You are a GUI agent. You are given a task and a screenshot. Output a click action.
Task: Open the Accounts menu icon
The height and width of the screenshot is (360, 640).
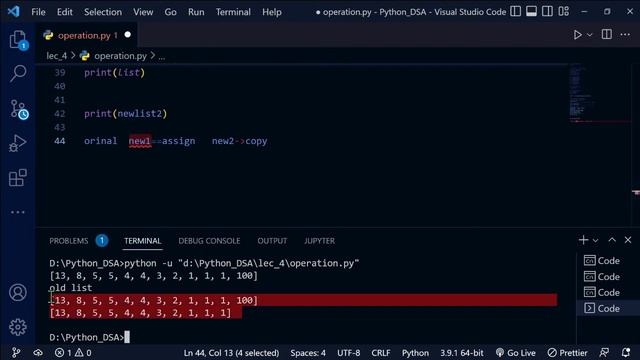coord(18,293)
